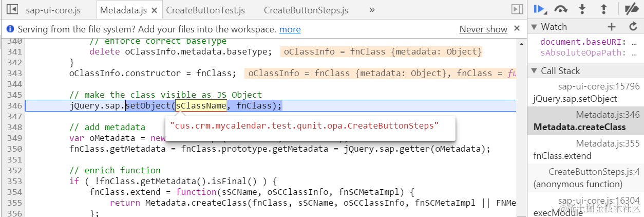Click the tooltip value showing CreateButtonSteps class name

tap(305, 125)
